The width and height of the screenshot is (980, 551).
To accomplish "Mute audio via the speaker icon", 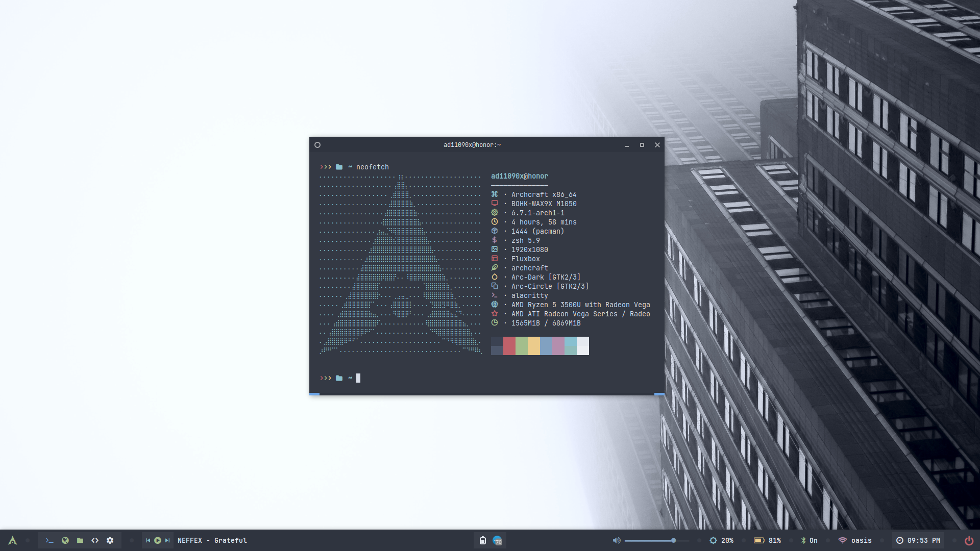I will tap(617, 540).
